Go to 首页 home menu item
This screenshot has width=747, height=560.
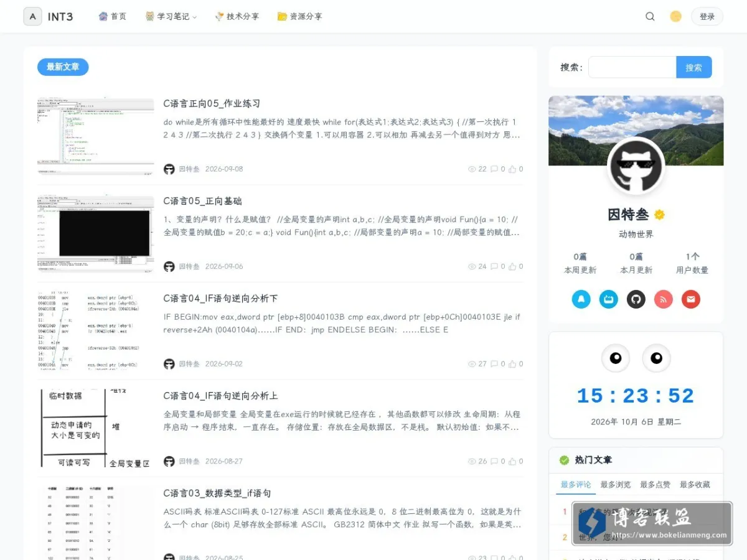pyautogui.click(x=113, y=17)
